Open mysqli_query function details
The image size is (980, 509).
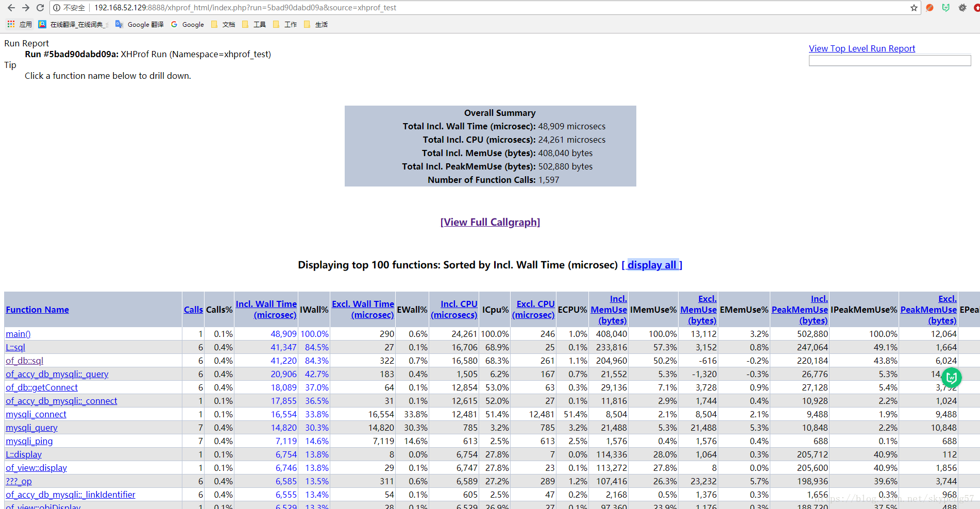pyautogui.click(x=31, y=428)
